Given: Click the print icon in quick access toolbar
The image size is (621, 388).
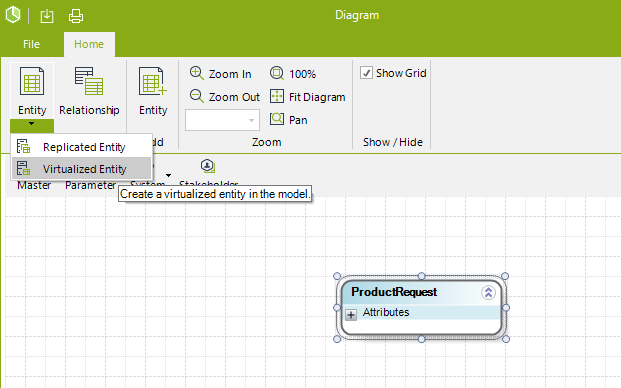Looking at the screenshot, I should click(x=76, y=16).
